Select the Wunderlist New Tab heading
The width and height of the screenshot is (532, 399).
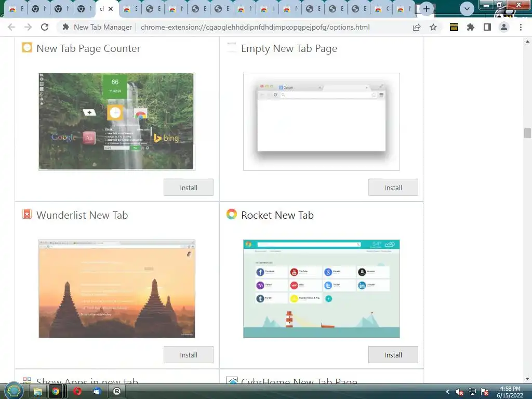[x=82, y=215]
